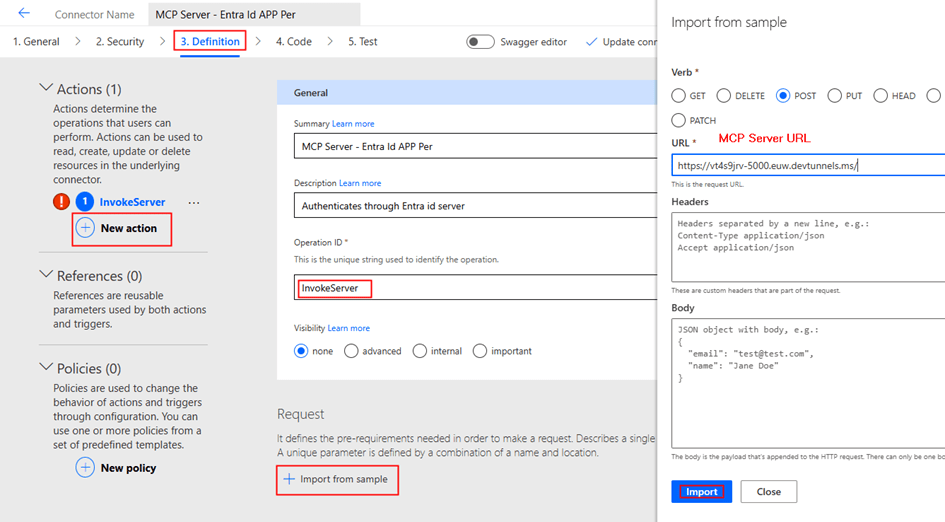Toggle the Swagger editor switch
945x522 pixels.
click(x=480, y=42)
